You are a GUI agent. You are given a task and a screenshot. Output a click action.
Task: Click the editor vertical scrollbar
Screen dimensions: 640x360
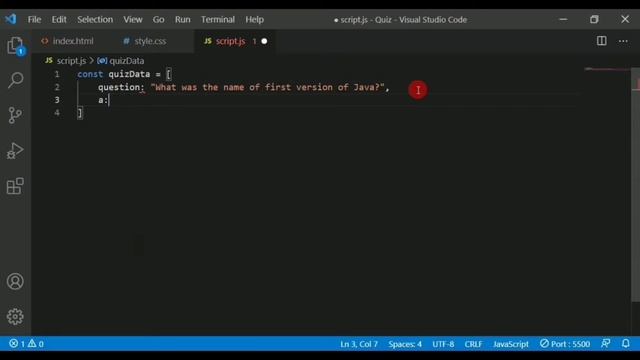coord(635,185)
